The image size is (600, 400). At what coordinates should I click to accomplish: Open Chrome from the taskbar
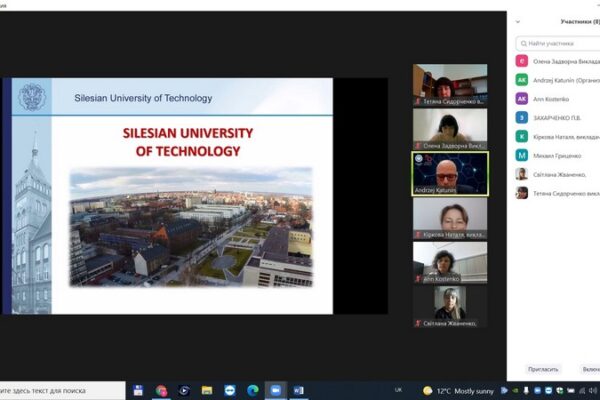coord(161,390)
